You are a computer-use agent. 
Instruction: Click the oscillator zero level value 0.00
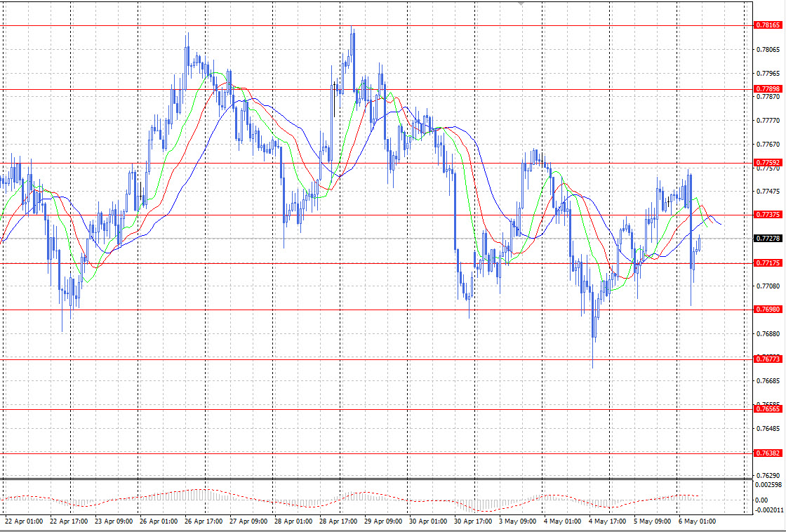[761, 500]
